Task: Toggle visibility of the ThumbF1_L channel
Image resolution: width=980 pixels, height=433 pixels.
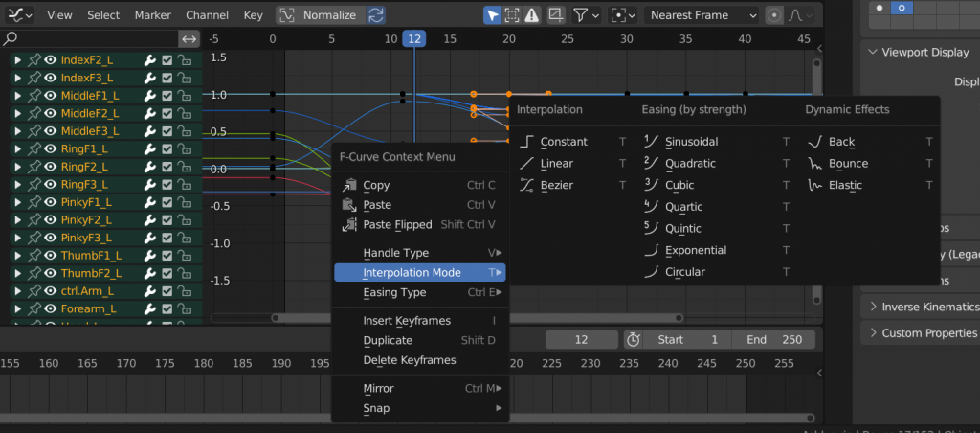Action: pyautogui.click(x=50, y=256)
